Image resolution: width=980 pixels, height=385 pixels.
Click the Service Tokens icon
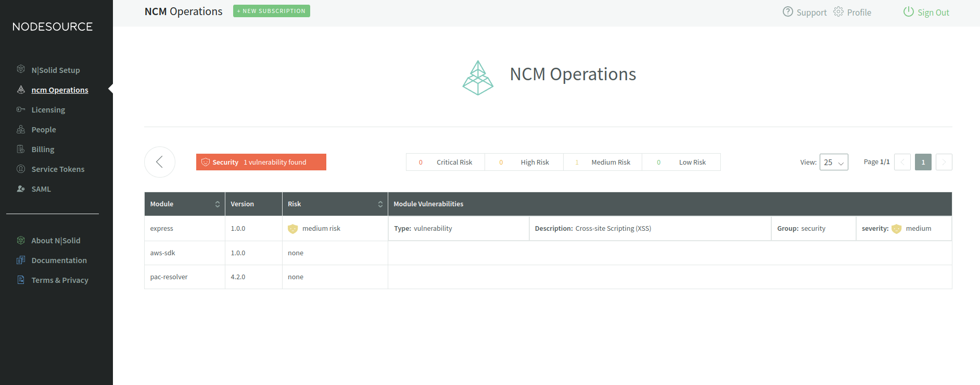point(21,169)
